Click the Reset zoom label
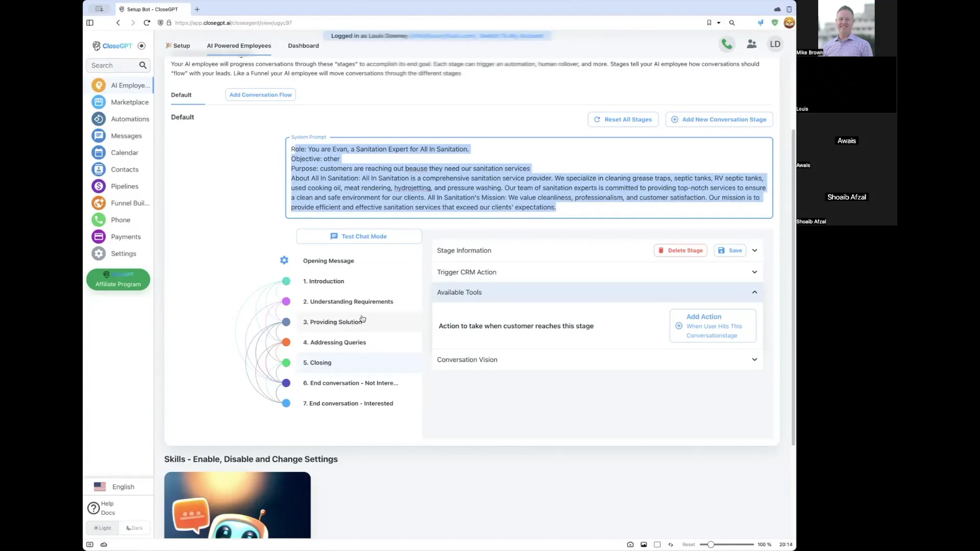 [x=689, y=545]
